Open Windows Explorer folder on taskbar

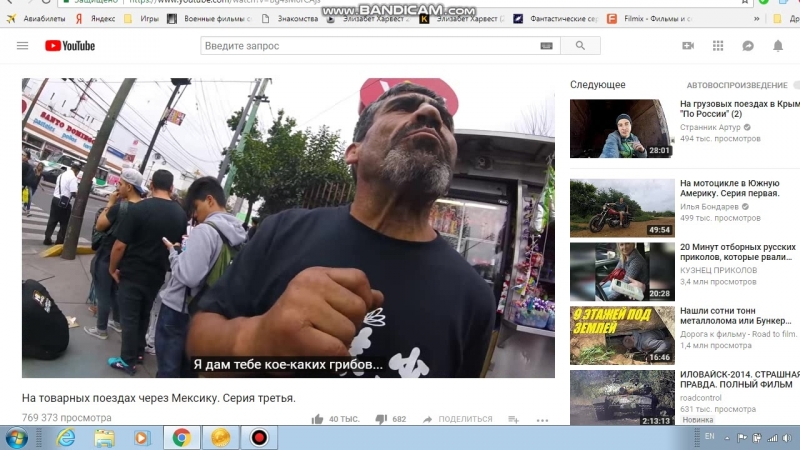pos(104,438)
